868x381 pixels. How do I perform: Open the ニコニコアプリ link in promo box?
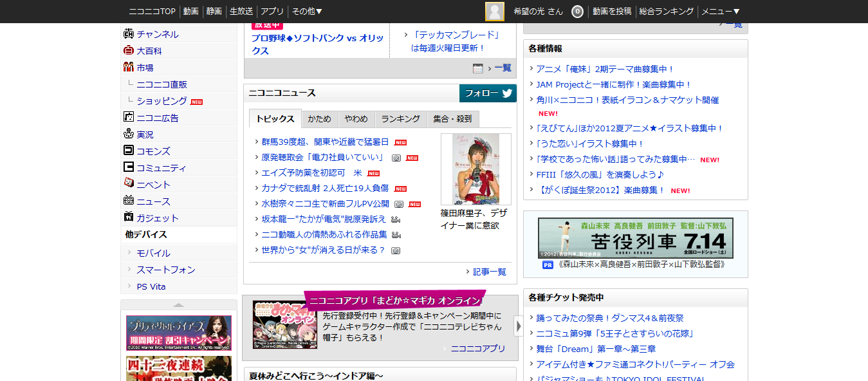tap(478, 348)
